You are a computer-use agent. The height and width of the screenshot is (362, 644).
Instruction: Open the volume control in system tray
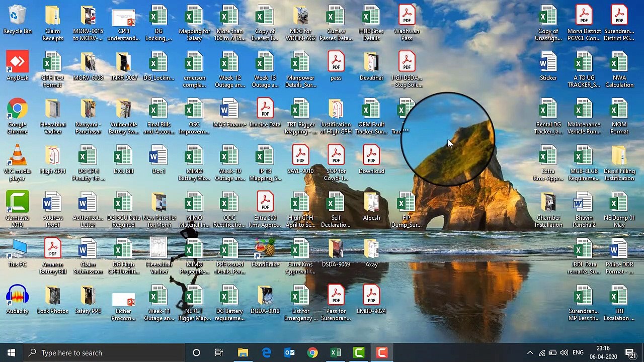[564, 352]
